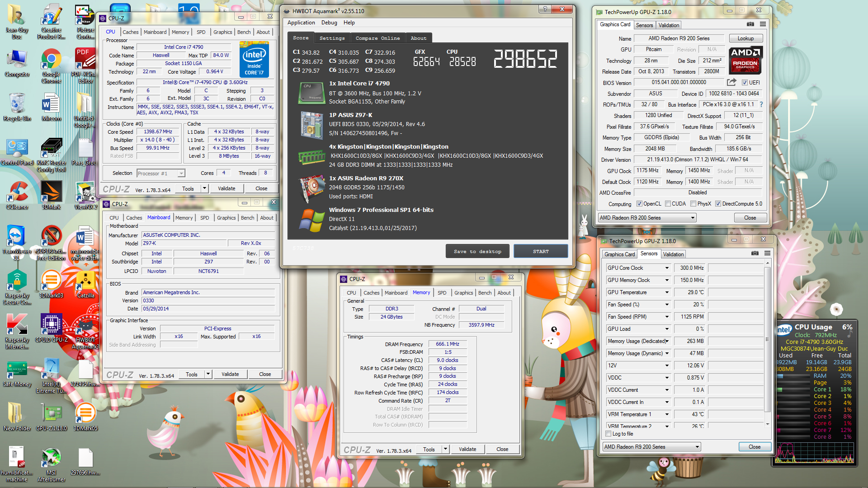Click the BIOS share/export icon in GPU-Z

pyautogui.click(x=731, y=82)
